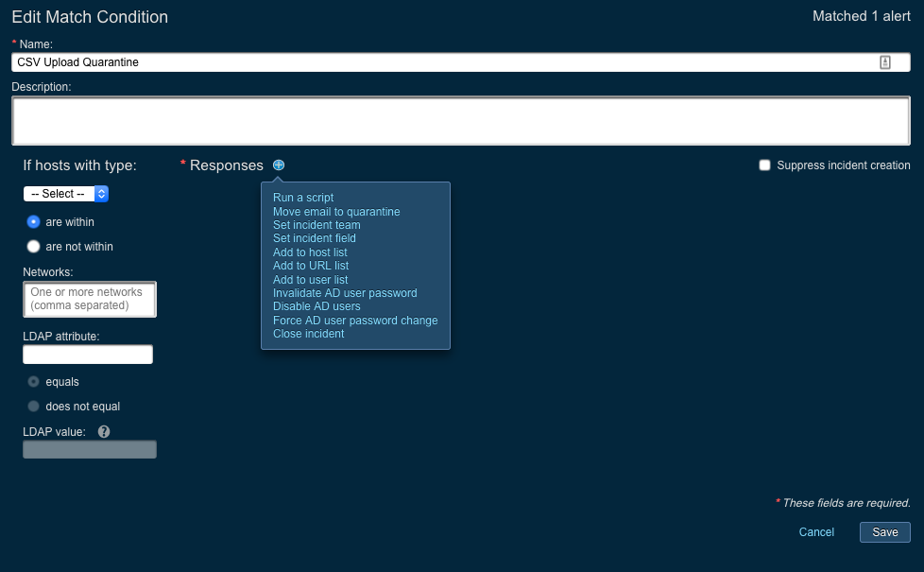This screenshot has height=572, width=924.
Task: Choose the "equals" radio option
Action: tap(34, 382)
